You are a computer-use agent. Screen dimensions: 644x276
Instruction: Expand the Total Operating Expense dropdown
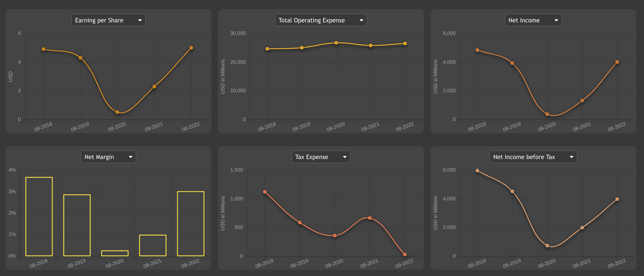(x=321, y=20)
